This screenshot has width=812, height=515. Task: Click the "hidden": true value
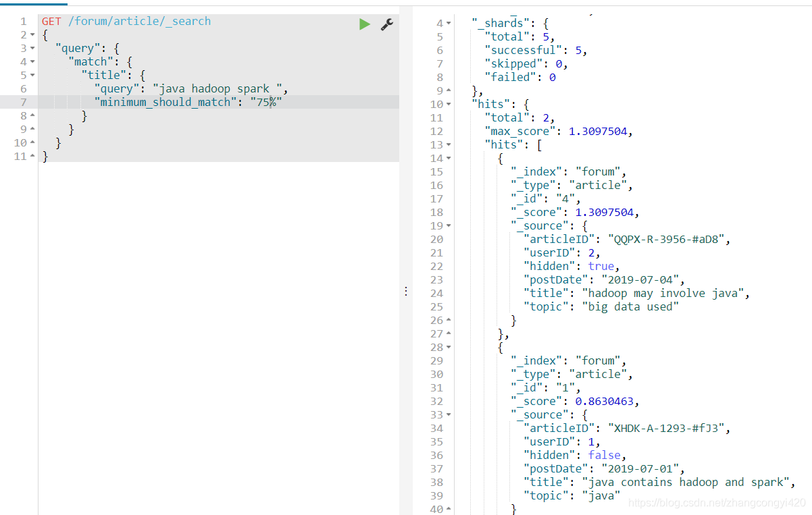click(x=601, y=266)
